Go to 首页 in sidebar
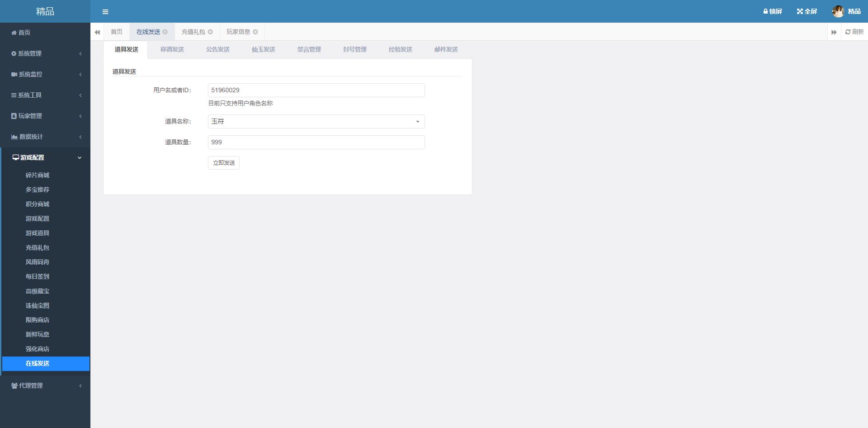The image size is (868, 428). tap(24, 33)
